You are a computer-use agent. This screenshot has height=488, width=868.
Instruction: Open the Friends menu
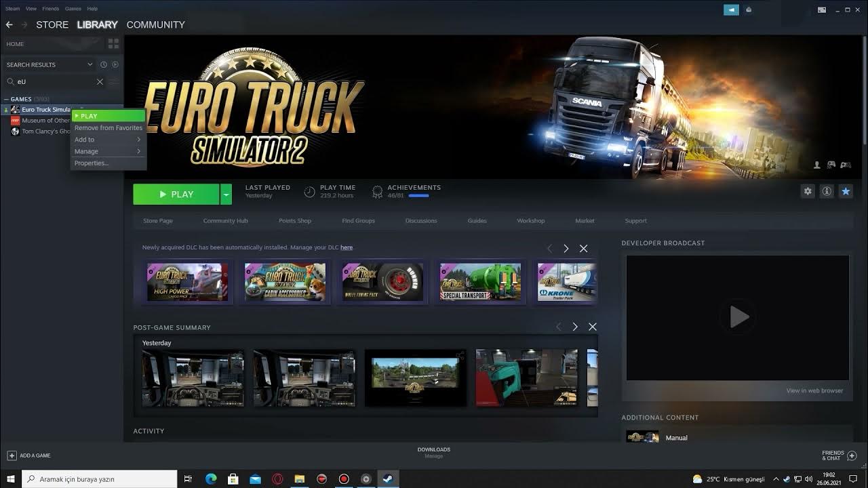pyautogui.click(x=51, y=9)
